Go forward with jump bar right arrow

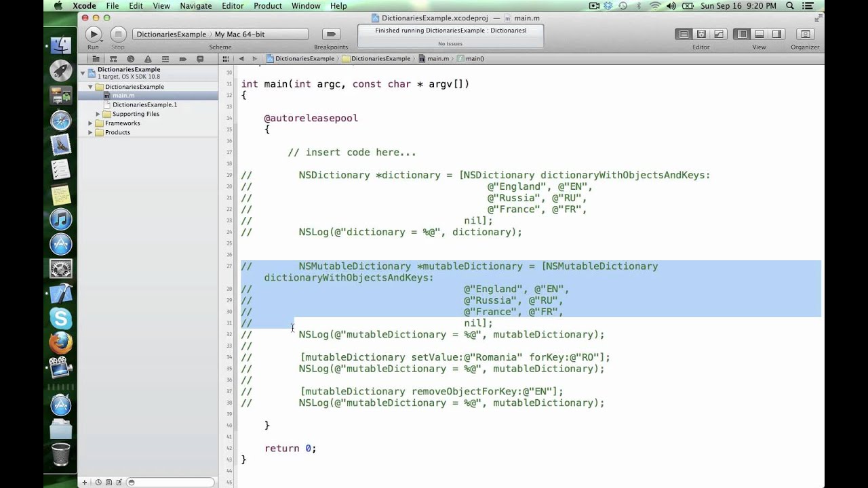(255, 59)
